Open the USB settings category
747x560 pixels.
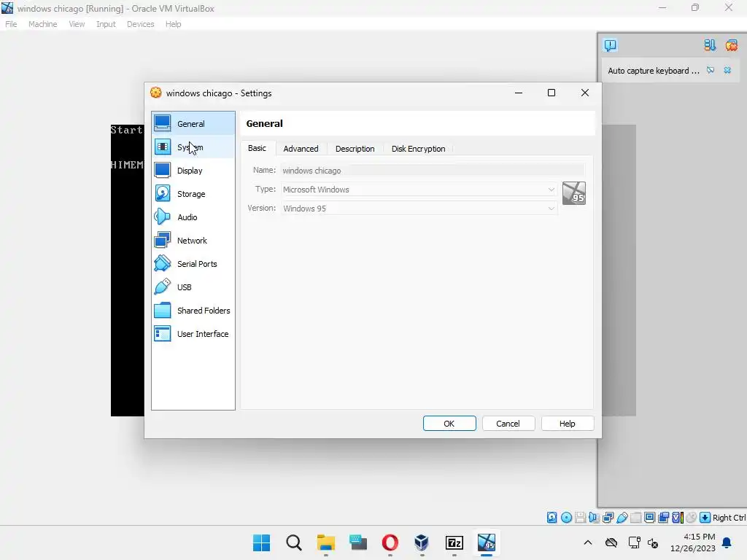(x=193, y=287)
